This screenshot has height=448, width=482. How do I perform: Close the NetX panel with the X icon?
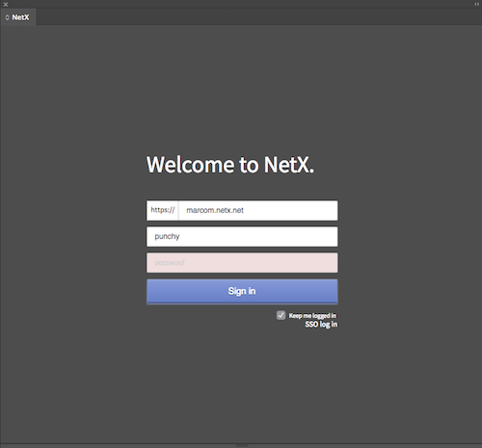pos(6,4)
